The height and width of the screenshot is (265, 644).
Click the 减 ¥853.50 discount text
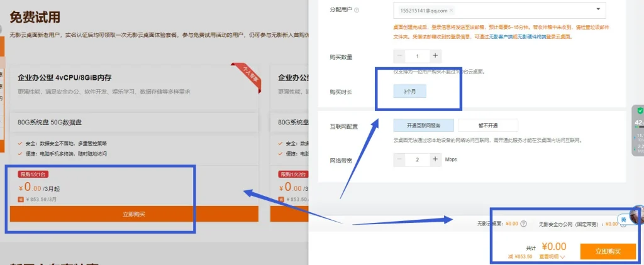(x=520, y=257)
